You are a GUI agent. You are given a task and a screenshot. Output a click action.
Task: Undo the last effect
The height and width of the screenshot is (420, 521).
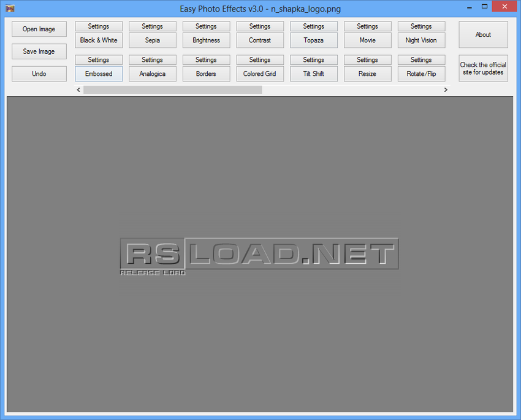[x=39, y=73]
